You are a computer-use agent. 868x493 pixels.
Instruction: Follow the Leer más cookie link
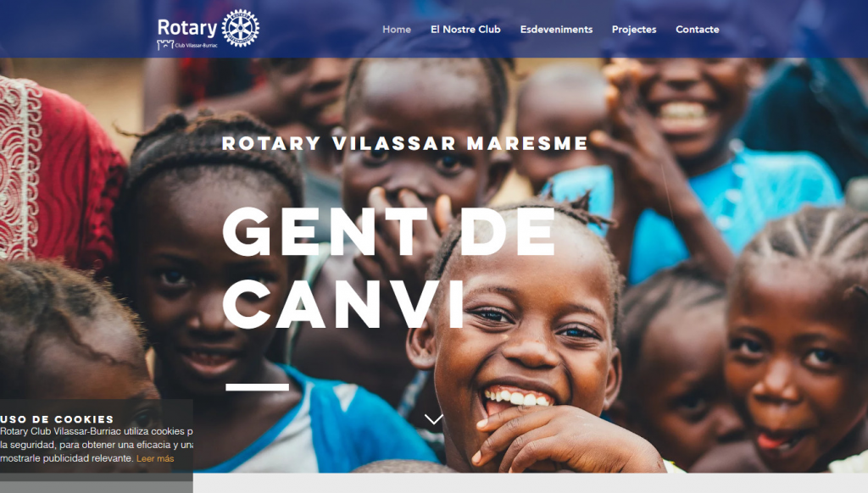(155, 459)
